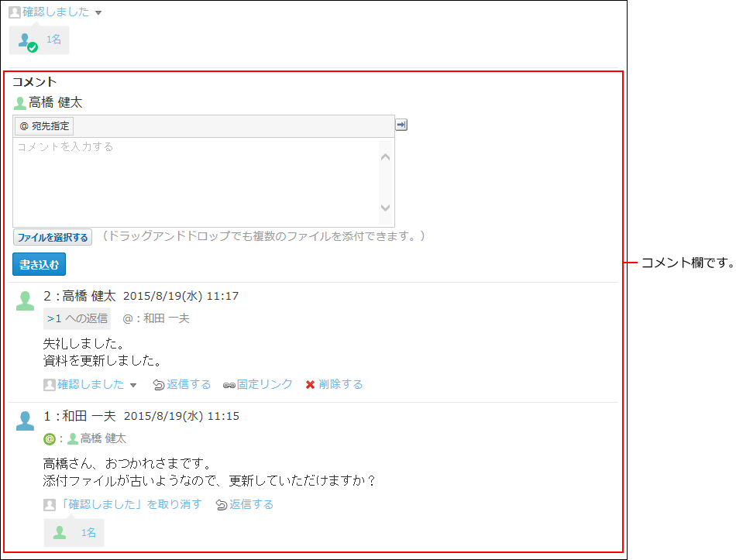Click the expand editor arrow icon
Screen dimensions: 736x560
(401, 125)
